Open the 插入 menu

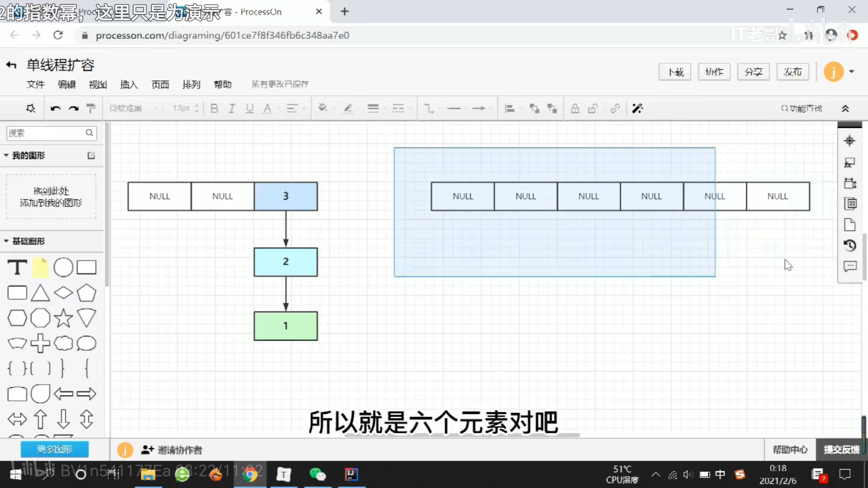tap(129, 84)
